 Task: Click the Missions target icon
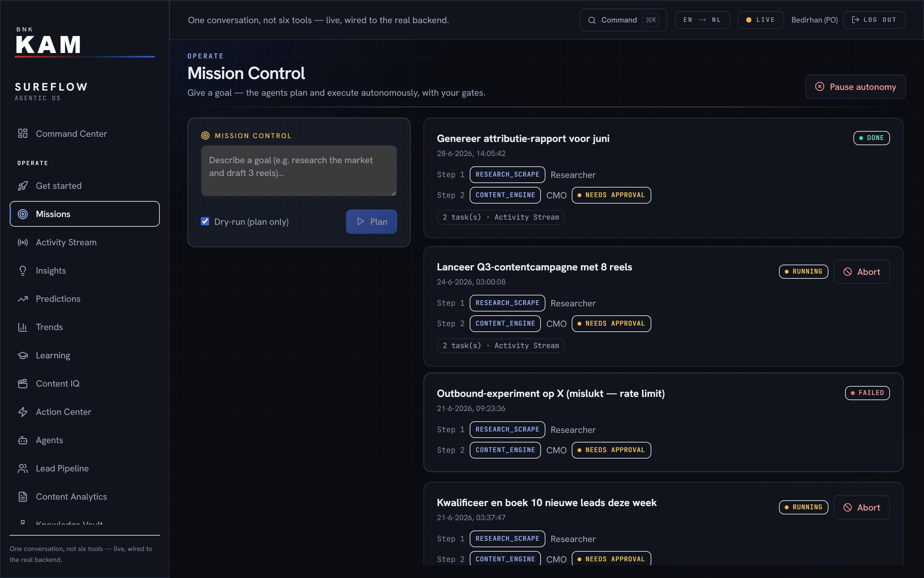click(x=23, y=214)
